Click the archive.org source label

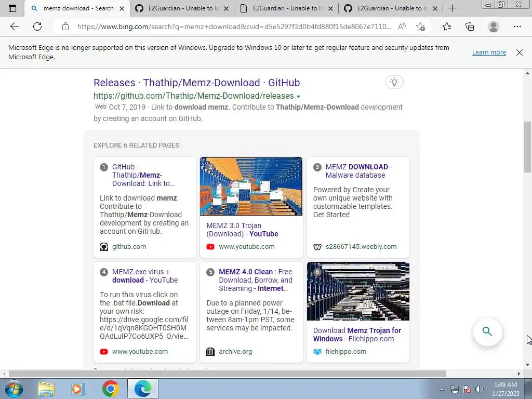(x=235, y=352)
